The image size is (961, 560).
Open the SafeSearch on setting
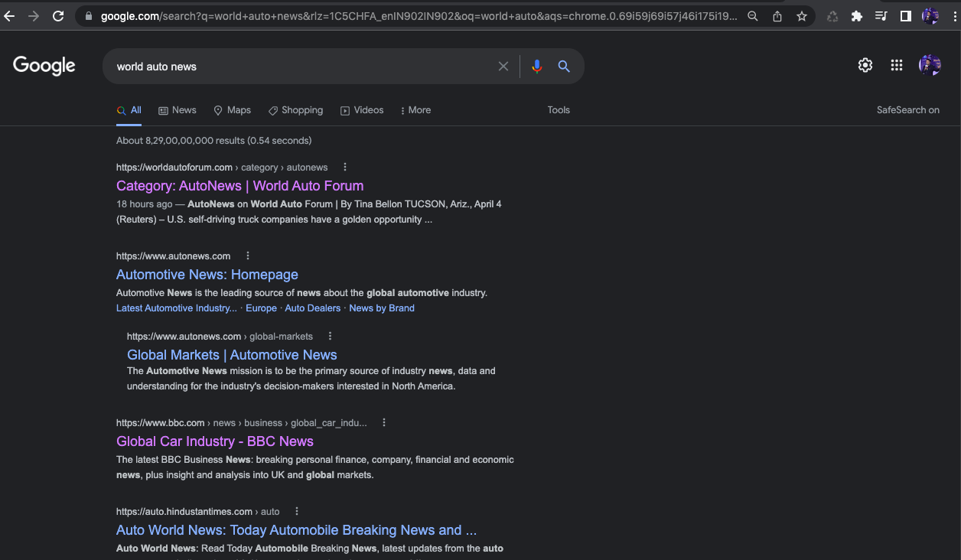907,110
